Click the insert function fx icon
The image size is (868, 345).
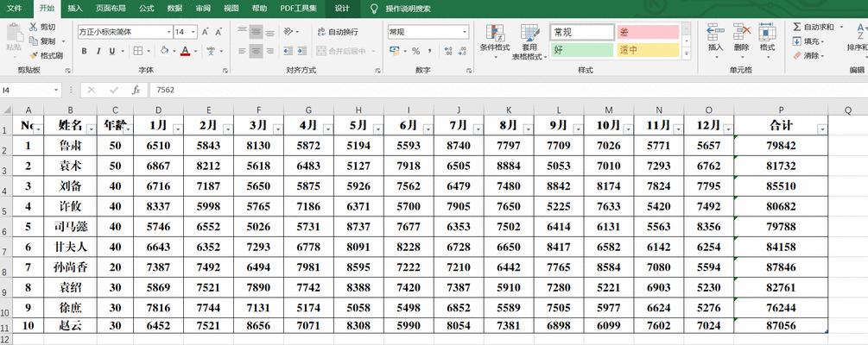click(x=136, y=90)
